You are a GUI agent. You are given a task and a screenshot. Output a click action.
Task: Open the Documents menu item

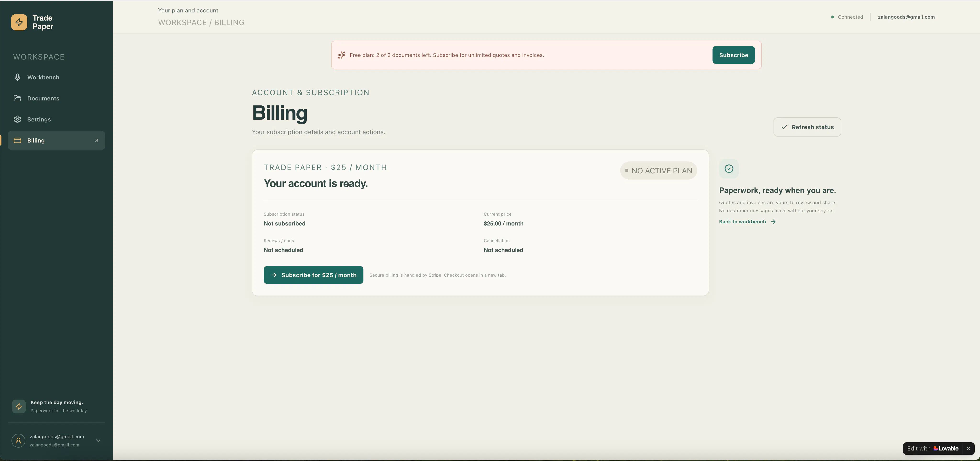click(x=56, y=98)
